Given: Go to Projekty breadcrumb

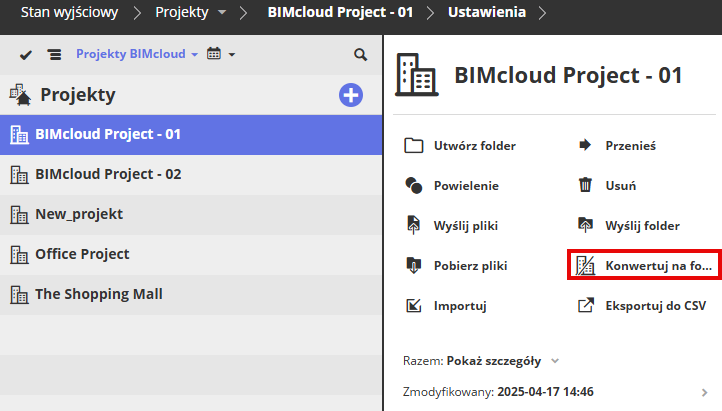Looking at the screenshot, I should pos(182,13).
